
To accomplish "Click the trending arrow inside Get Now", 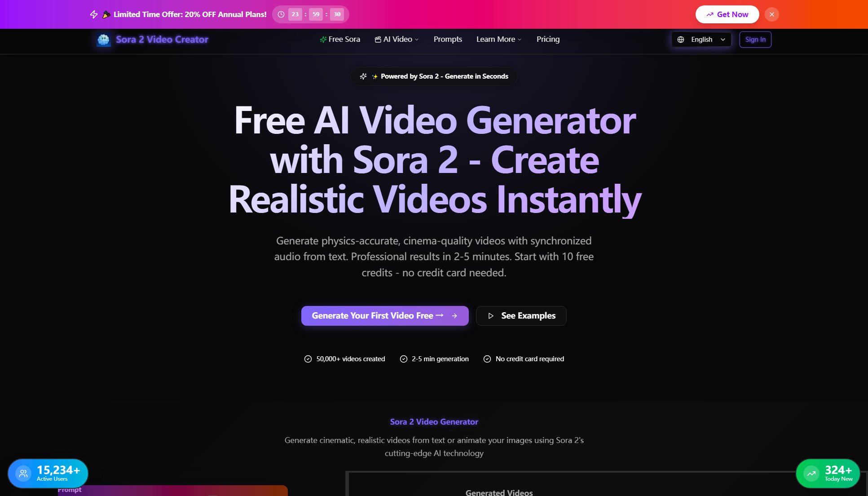I will 709,14.
